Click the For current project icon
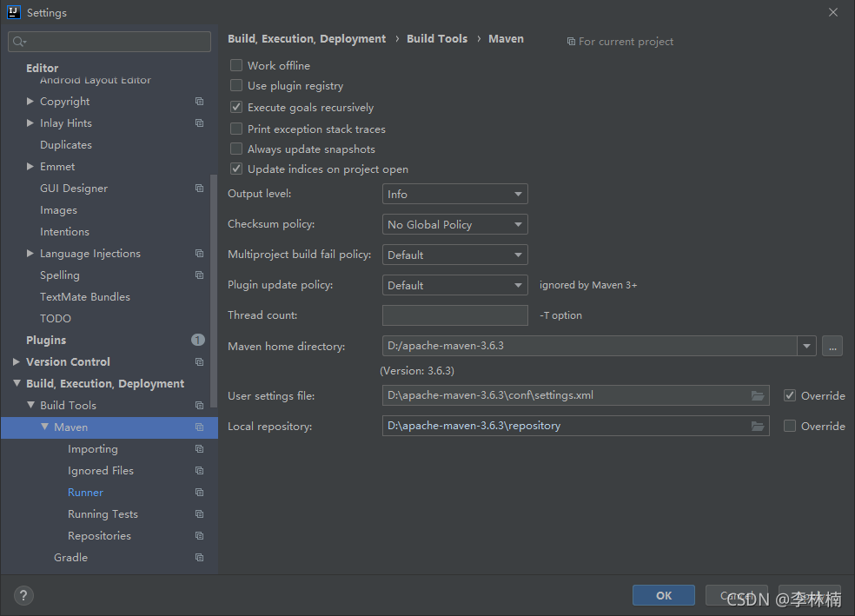 [x=571, y=42]
